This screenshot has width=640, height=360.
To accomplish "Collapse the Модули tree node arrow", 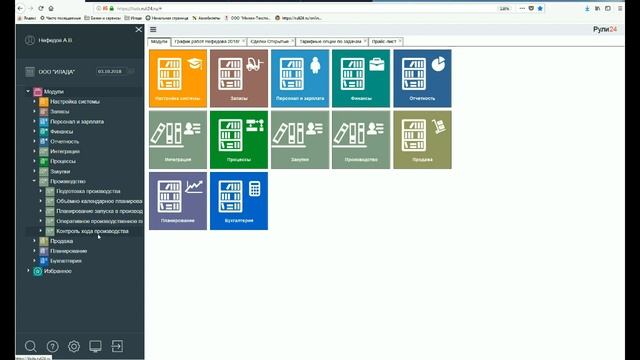I will tap(28, 91).
